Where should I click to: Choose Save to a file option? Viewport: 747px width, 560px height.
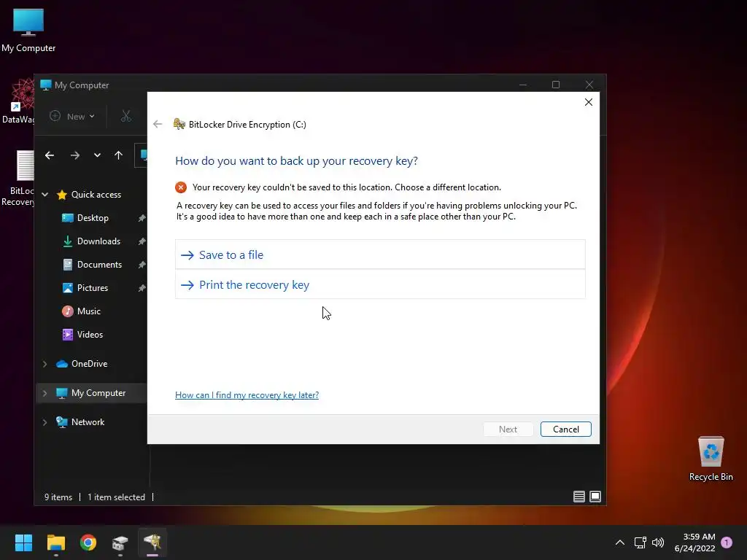point(379,254)
